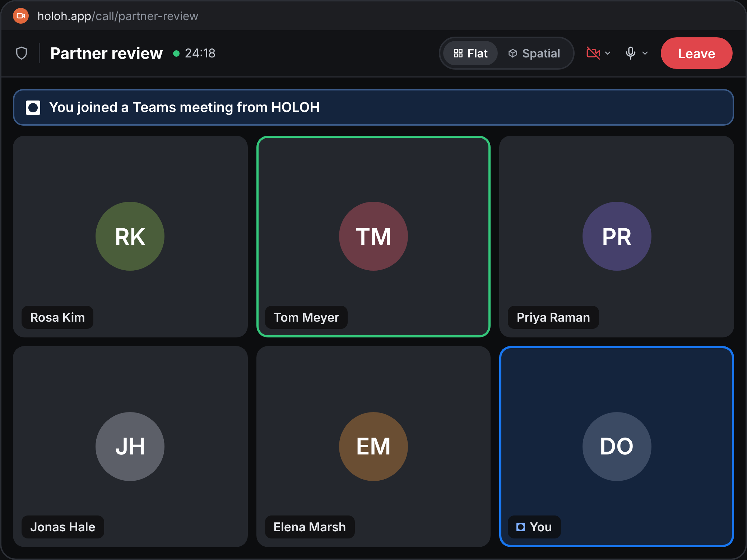
Task: Click the Teams icon in the banner
Action: 33,107
